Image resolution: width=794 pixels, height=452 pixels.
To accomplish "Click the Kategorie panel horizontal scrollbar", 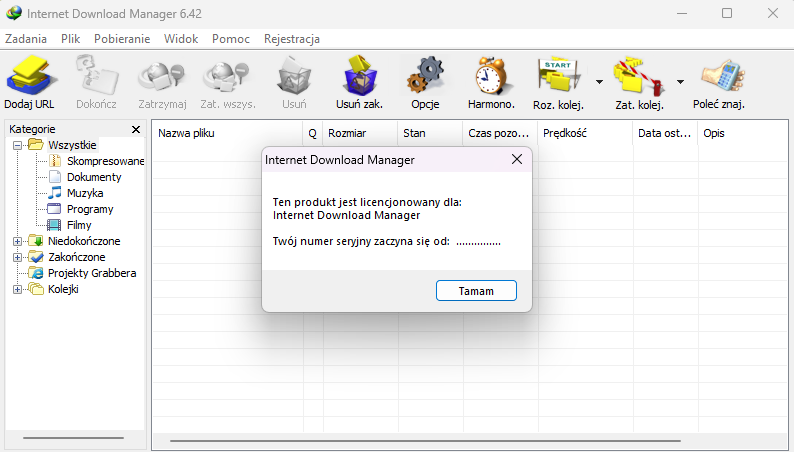I will point(73,438).
